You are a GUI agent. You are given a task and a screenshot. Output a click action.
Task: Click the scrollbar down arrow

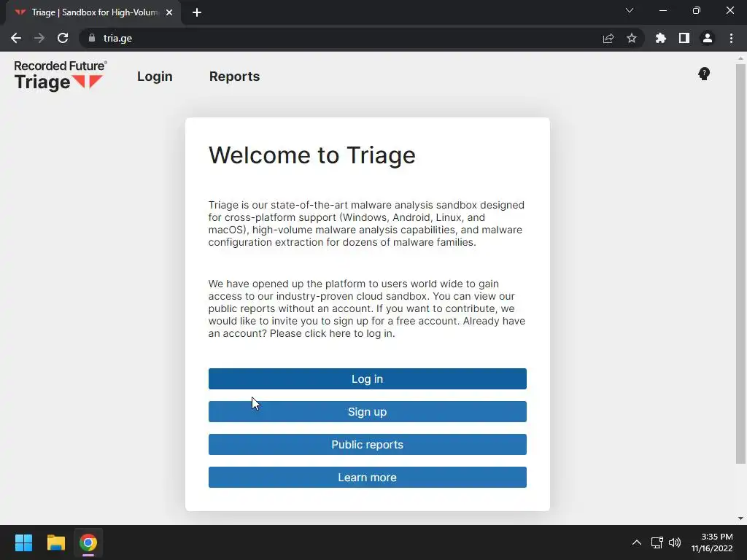[740, 518]
